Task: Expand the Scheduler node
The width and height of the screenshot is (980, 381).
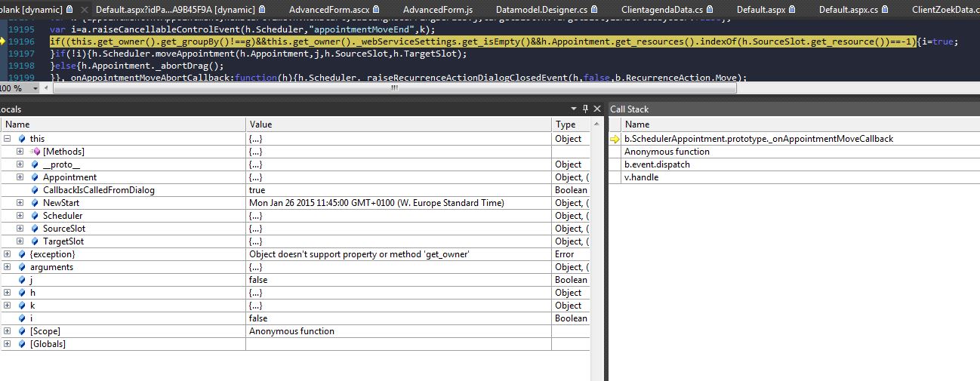Action: 20,216
